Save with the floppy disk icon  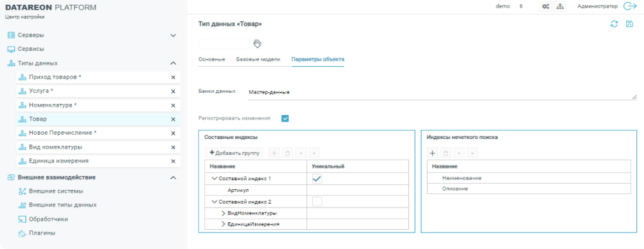tap(630, 24)
